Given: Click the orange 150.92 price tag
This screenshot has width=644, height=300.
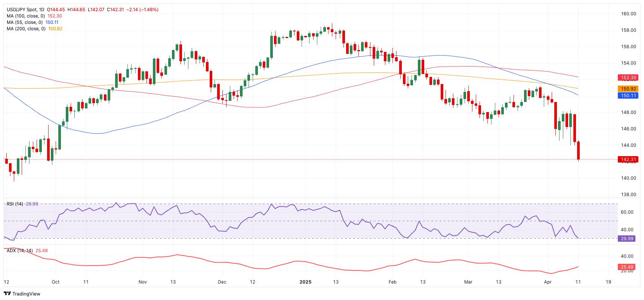Looking at the screenshot, I should (x=628, y=89).
